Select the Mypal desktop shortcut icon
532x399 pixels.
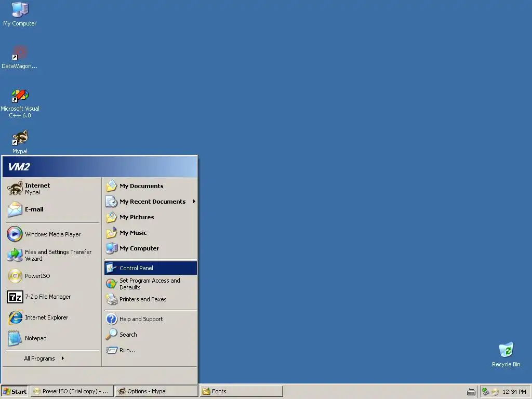pyautogui.click(x=20, y=142)
